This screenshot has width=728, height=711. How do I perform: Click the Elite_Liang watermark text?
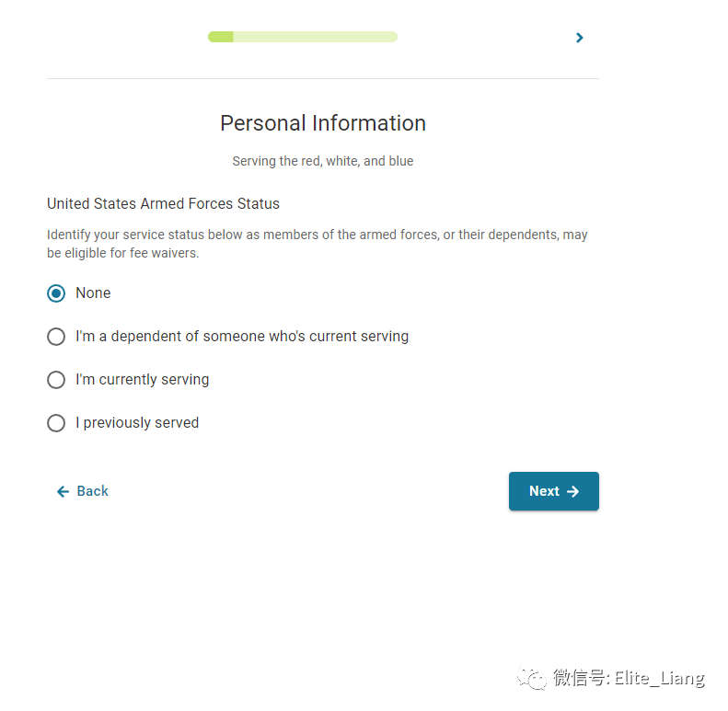coord(660,679)
